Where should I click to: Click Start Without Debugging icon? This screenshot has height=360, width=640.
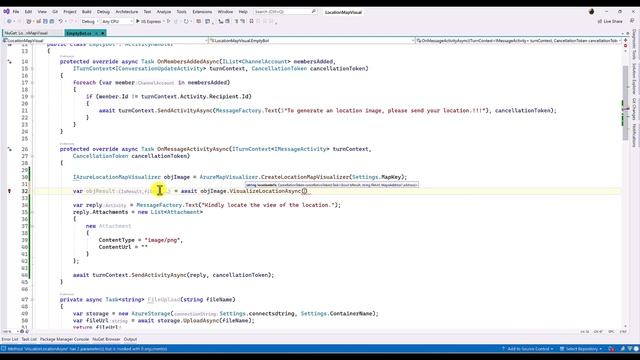pos(168,21)
